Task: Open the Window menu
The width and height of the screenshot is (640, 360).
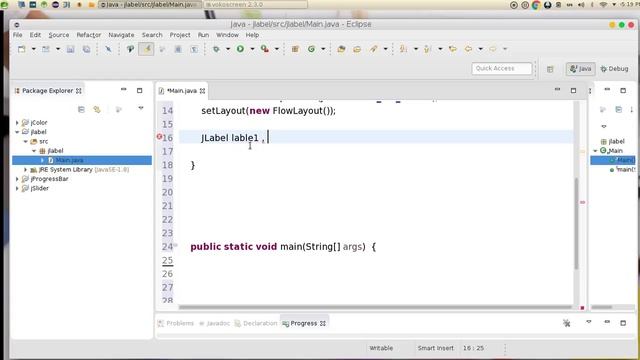Action: tap(227, 35)
